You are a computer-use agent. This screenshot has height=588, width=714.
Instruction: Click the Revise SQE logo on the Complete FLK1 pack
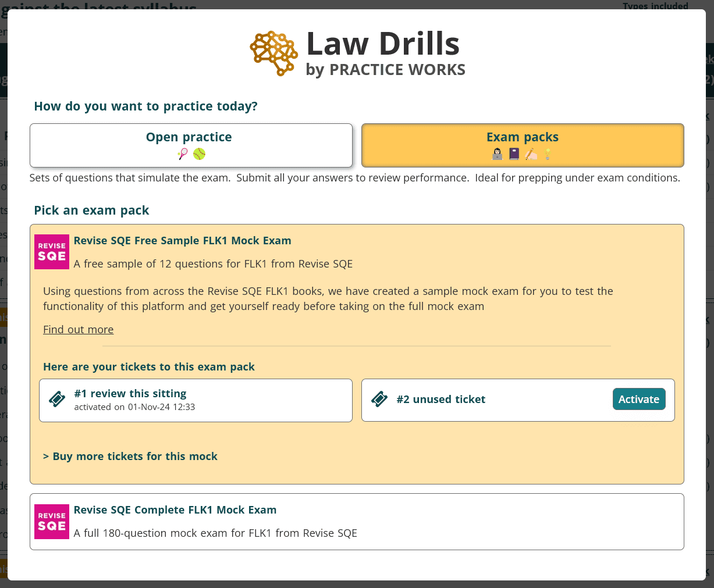pos(51,522)
